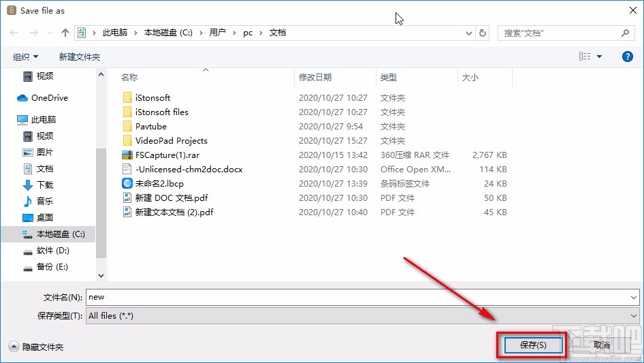This screenshot has height=363, width=644.
Task: Select 备份 (E:) drive in sidebar
Action: (45, 267)
